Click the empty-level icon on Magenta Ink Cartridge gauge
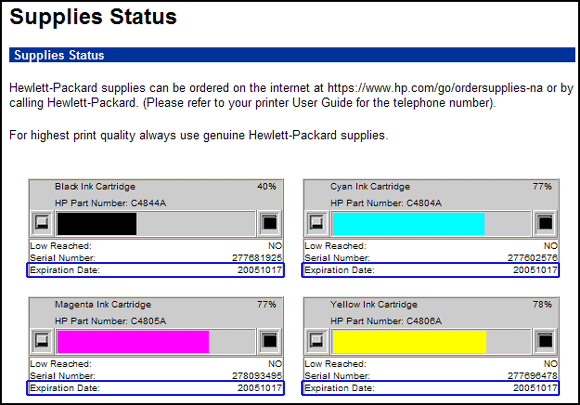The width and height of the screenshot is (580, 405). coord(42,341)
